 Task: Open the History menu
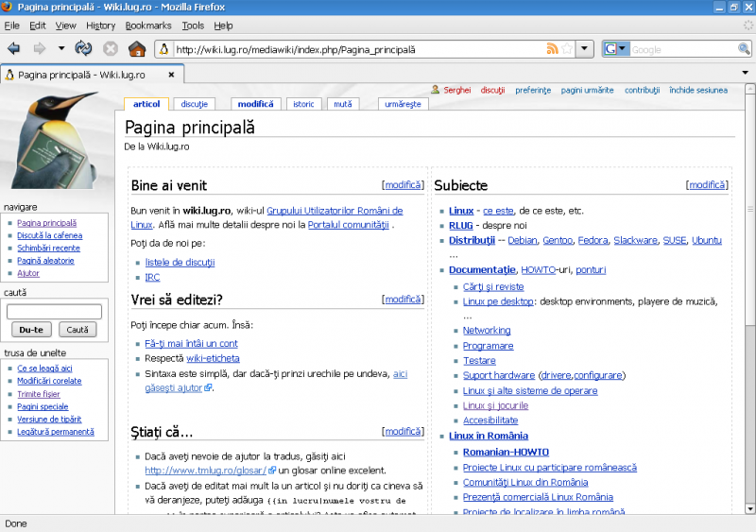click(x=101, y=26)
